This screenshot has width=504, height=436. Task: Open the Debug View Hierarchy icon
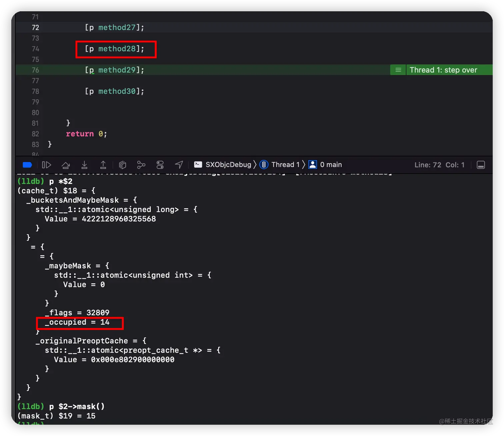tap(123, 165)
